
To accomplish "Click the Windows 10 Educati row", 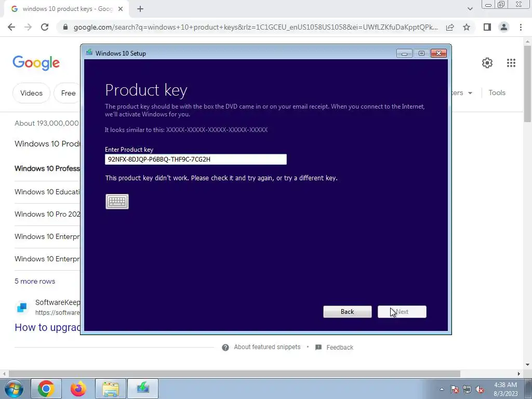I will (x=47, y=192).
